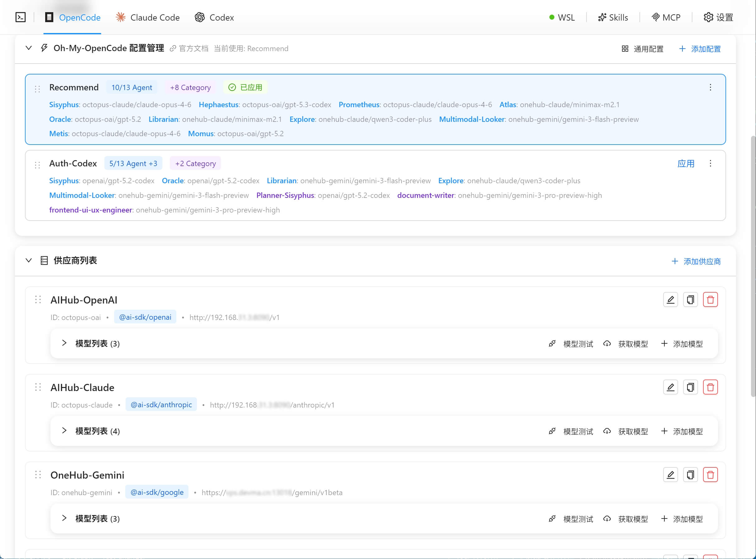The height and width of the screenshot is (559, 756).
Task: Click 添加模型 for AIHub-Claude
Action: 682,432
